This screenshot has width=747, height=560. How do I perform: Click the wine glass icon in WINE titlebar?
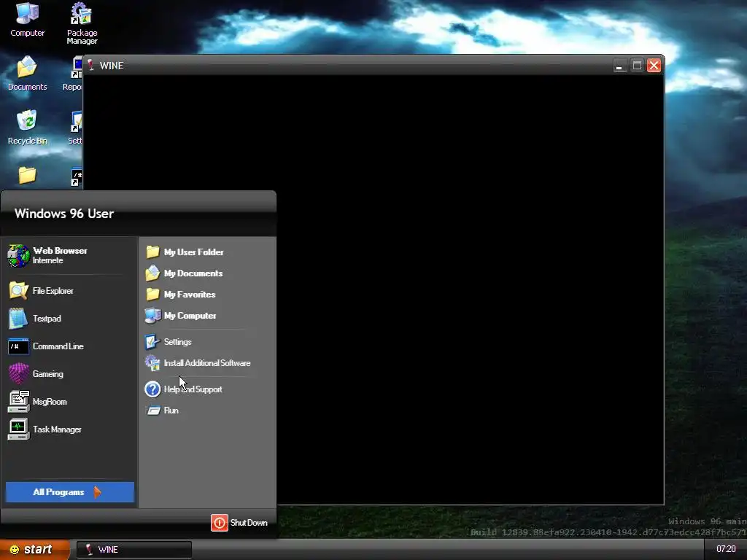(90, 65)
